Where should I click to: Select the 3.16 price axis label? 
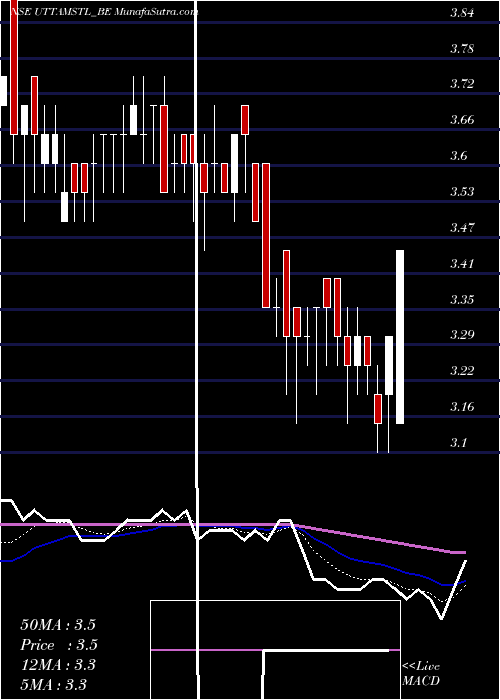pos(462,407)
